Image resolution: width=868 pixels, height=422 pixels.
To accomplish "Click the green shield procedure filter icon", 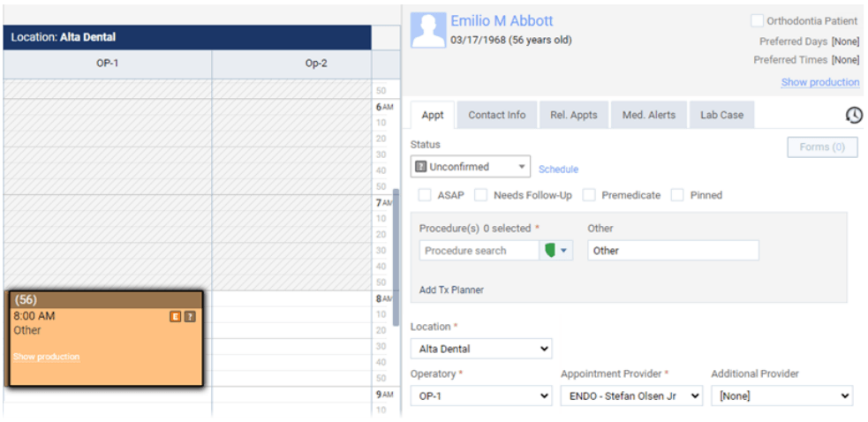I will pos(550,251).
